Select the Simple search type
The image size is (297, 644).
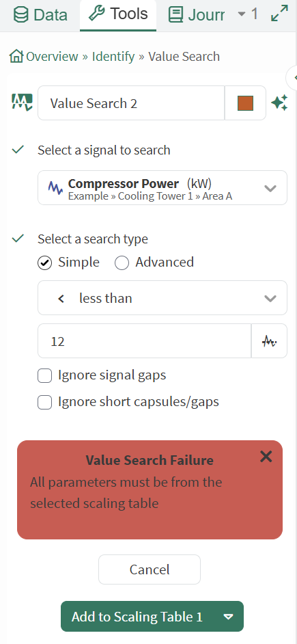coord(44,263)
